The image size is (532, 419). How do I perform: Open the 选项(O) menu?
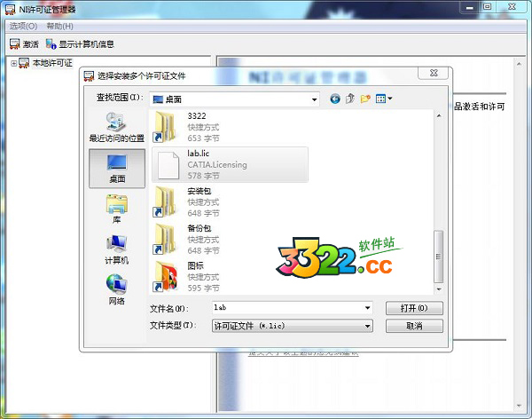23,26
